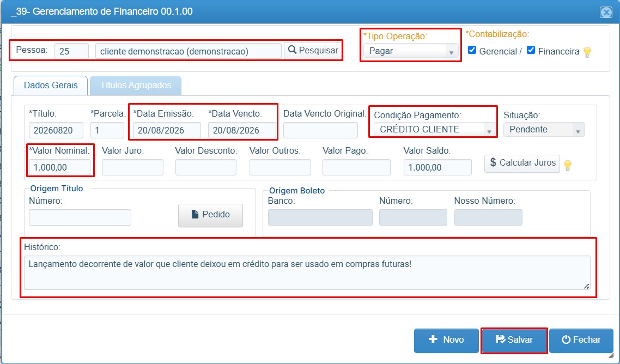Close the Gerenciamento de Financeiro dialog

pyautogui.click(x=606, y=13)
